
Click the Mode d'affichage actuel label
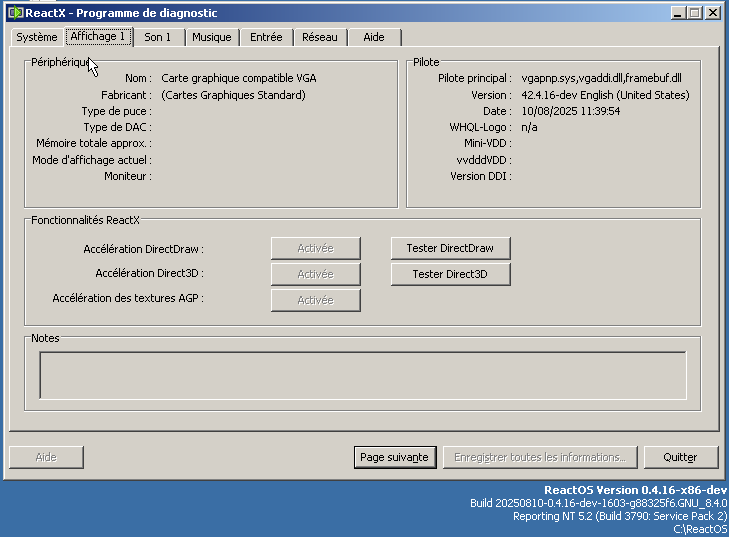92,160
